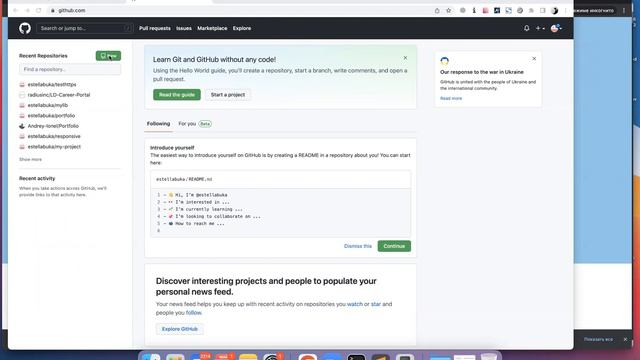The image size is (640, 360).
Task: Click the browser forward arrow
Action: coord(27,10)
